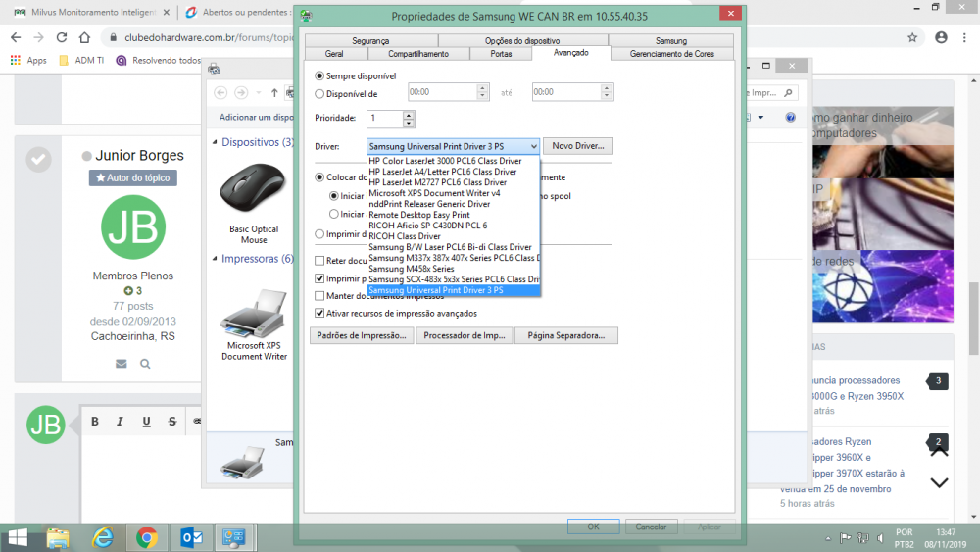Collapse the Impressoras (6) group
980x552 pixels.
(x=215, y=258)
